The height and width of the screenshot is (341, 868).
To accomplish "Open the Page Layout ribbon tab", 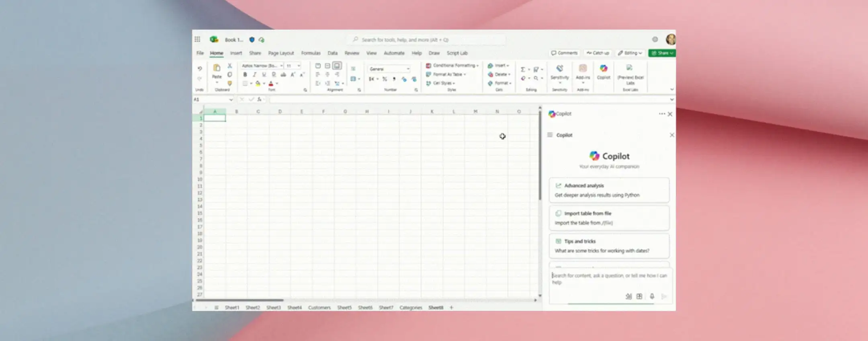I will point(281,53).
